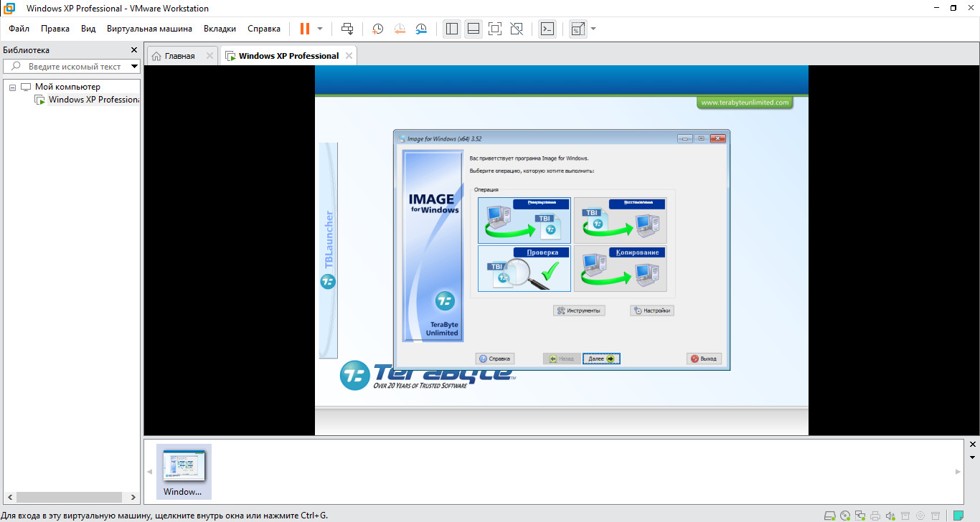This screenshot has width=980, height=522.
Task: Click the teal message log note icon
Action: 958,515
